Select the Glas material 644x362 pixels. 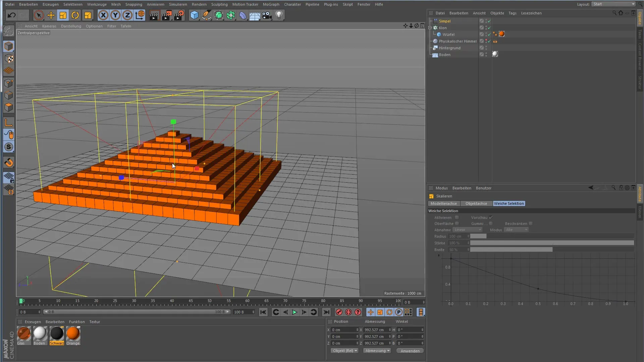[24, 336]
